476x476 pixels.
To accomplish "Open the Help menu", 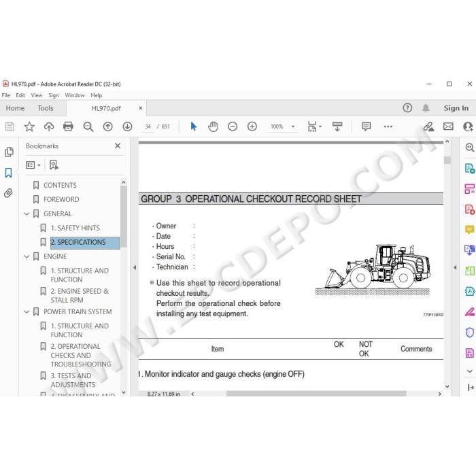I will click(x=97, y=95).
